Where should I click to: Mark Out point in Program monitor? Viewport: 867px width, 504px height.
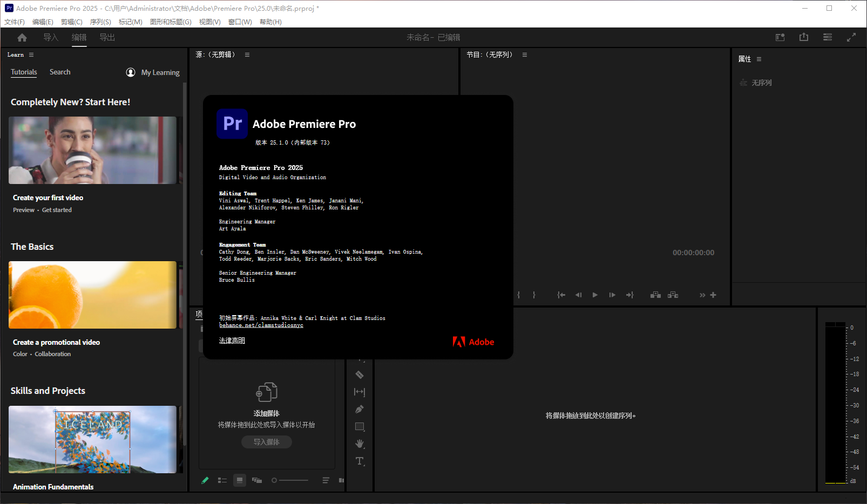click(534, 295)
